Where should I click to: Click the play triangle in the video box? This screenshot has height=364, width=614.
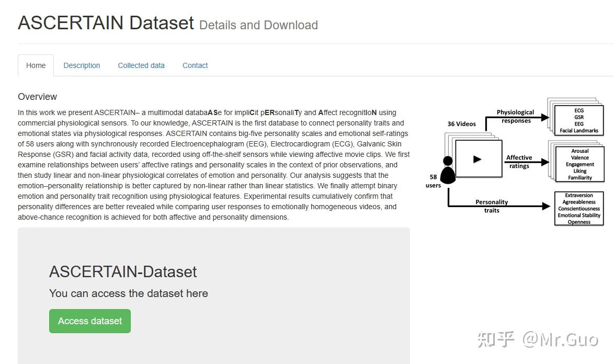(477, 159)
